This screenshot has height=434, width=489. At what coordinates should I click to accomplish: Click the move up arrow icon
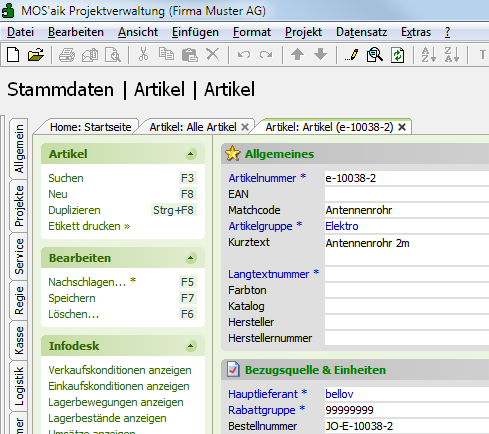(297, 54)
